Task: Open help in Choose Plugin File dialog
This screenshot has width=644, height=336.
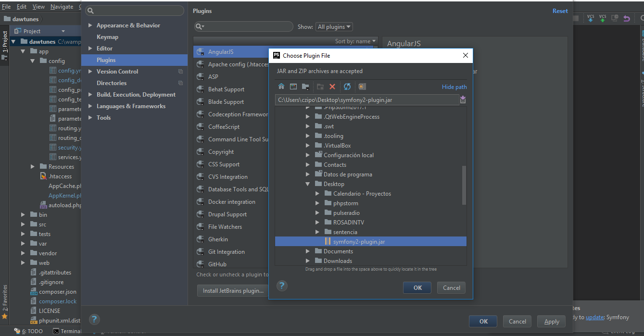Action: (x=282, y=286)
